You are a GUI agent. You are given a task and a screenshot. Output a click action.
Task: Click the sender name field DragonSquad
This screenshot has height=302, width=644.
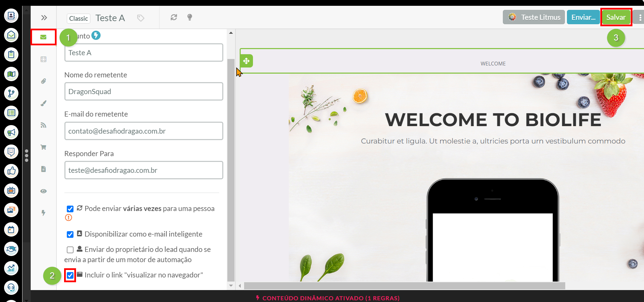pyautogui.click(x=144, y=92)
